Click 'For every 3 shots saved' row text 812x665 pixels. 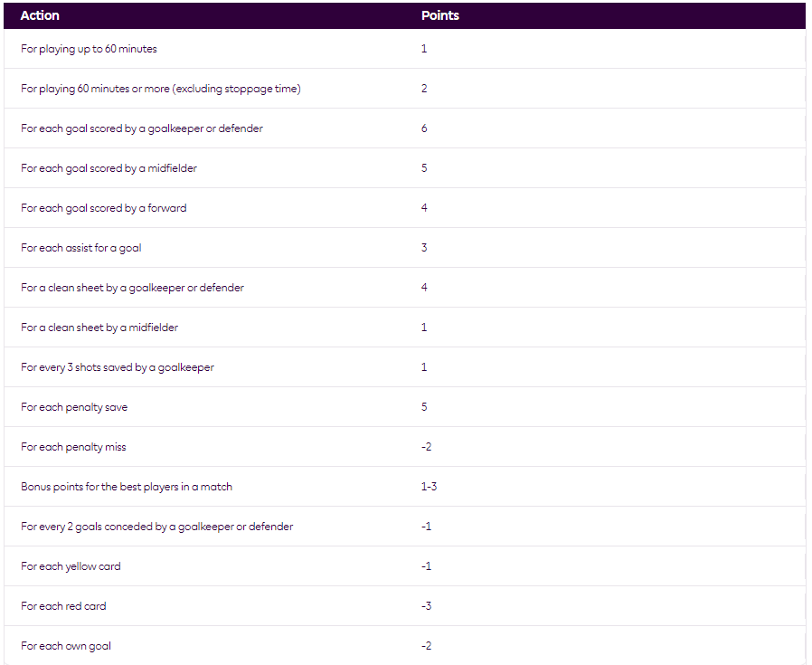click(118, 367)
